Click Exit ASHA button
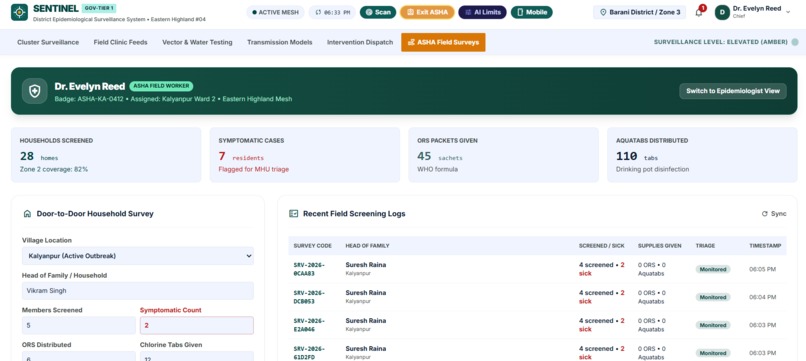806x361 pixels. [x=427, y=12]
